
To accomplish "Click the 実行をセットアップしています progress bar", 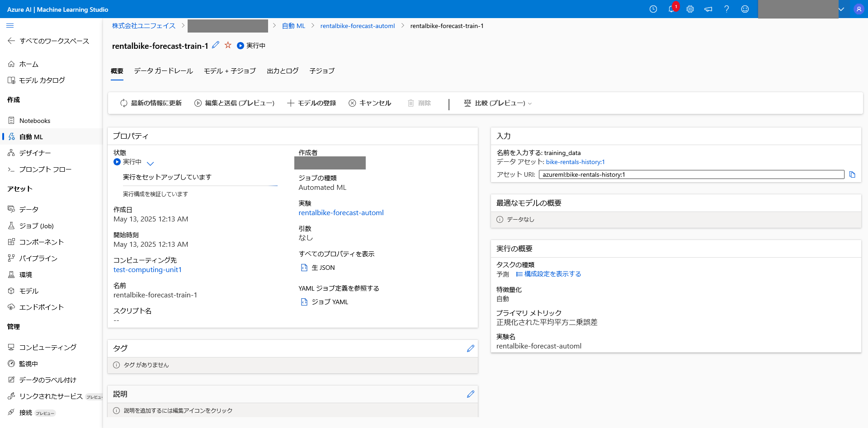I will tap(200, 186).
